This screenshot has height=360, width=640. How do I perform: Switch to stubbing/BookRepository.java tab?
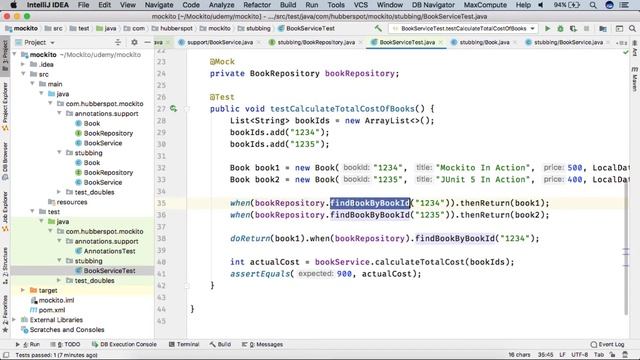click(x=316, y=42)
